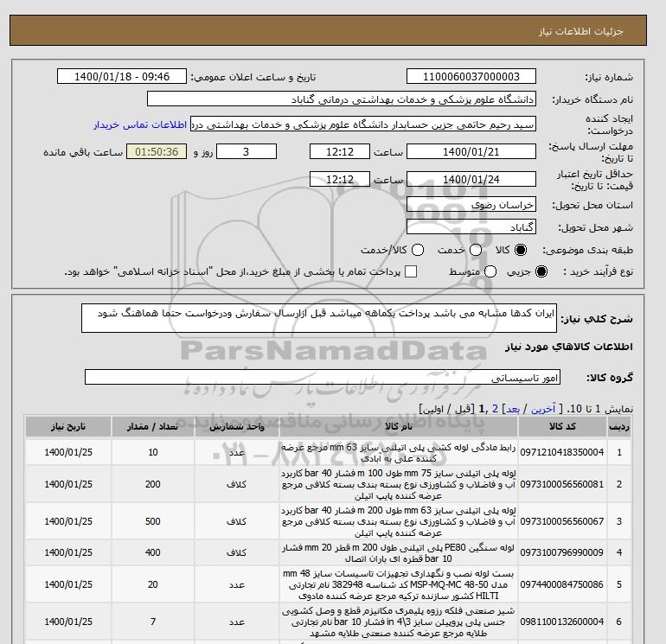This screenshot has height=644, width=666.
Task: Click quantity 500 in row 3
Action: click(153, 521)
